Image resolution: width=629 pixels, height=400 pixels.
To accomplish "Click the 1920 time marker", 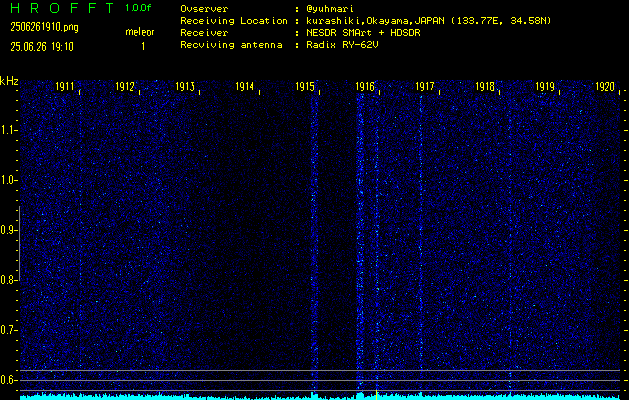I will 605,86.
